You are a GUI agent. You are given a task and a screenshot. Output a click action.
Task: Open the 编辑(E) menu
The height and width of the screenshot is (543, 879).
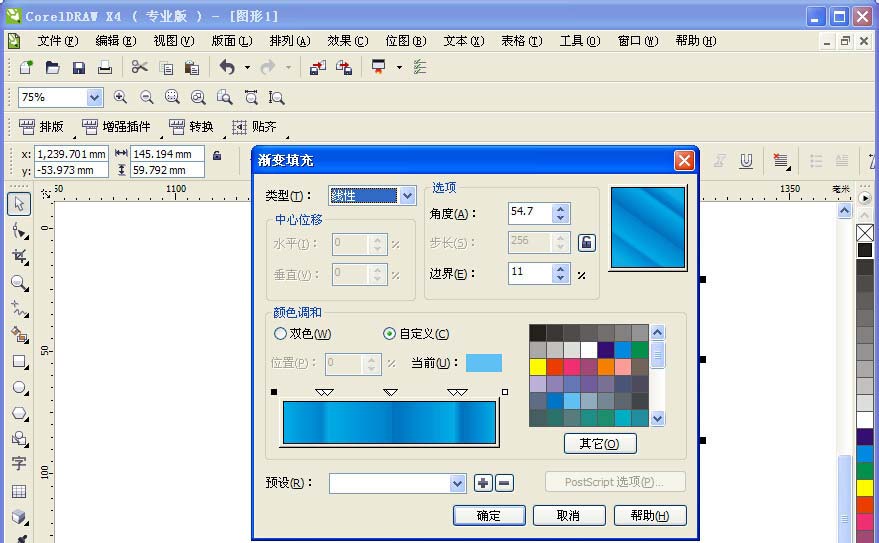(x=115, y=41)
